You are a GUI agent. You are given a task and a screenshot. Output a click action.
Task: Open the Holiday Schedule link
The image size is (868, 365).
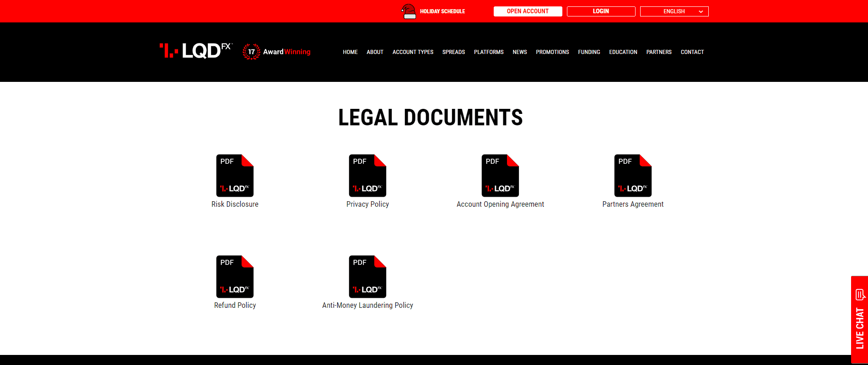[x=442, y=11]
